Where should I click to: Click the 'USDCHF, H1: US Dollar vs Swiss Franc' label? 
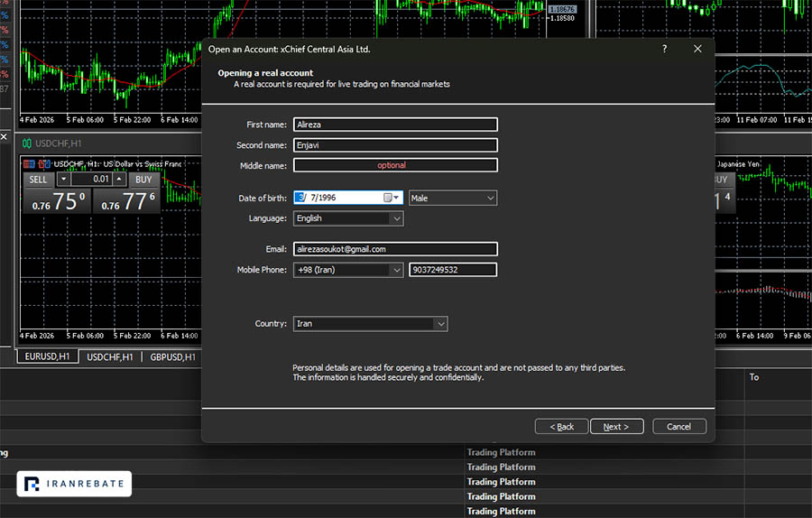117,164
